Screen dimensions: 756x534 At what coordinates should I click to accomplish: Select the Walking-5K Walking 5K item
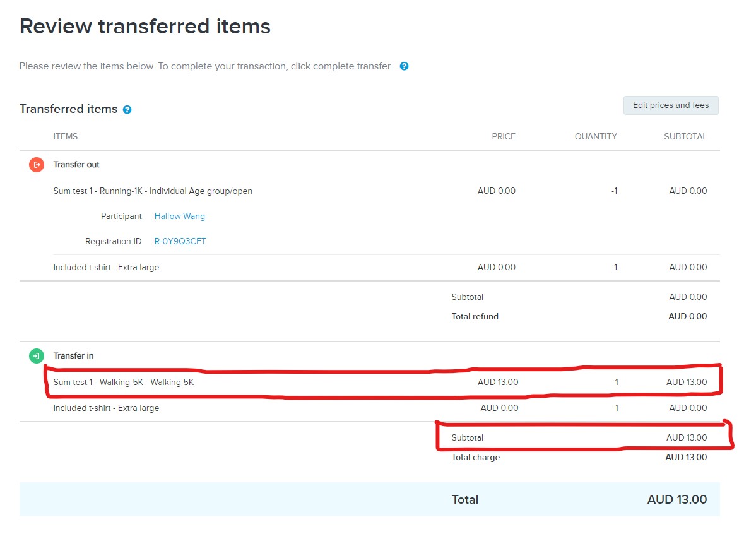(128, 383)
